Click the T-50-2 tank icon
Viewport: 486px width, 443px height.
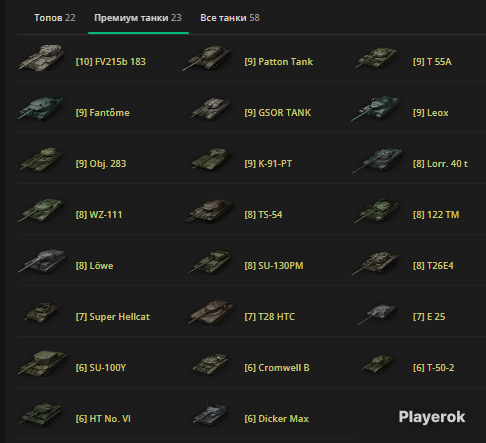pos(378,364)
